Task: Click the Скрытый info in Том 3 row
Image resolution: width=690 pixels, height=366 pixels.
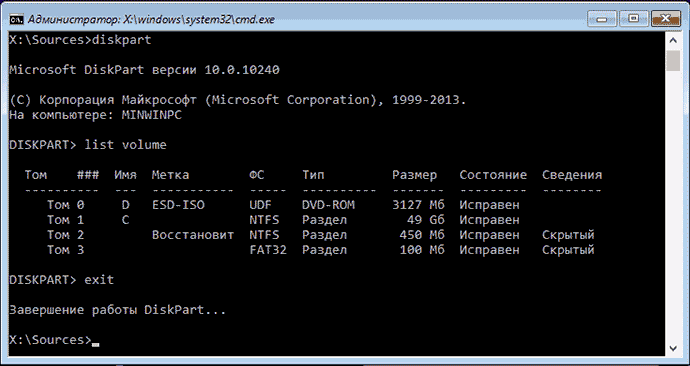Action: (x=568, y=250)
